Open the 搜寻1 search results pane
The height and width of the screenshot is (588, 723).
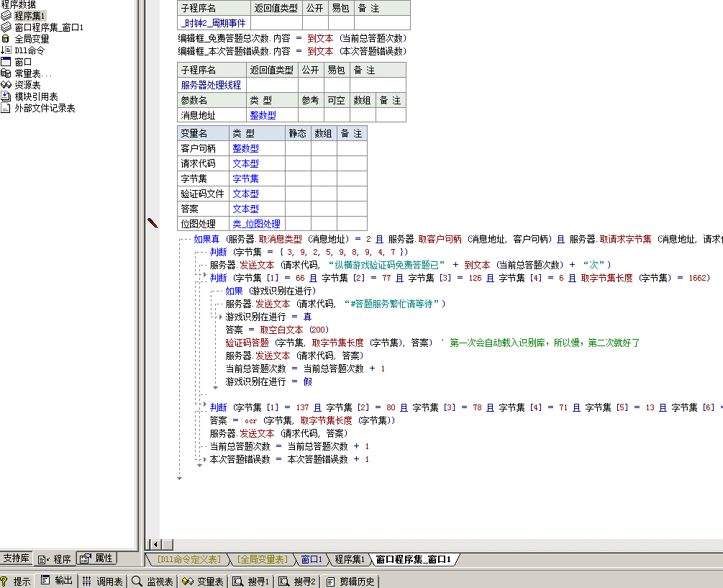click(251, 581)
